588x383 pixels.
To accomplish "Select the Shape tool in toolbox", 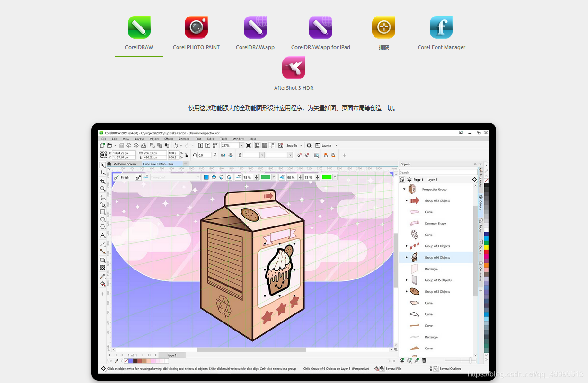I will tap(102, 173).
